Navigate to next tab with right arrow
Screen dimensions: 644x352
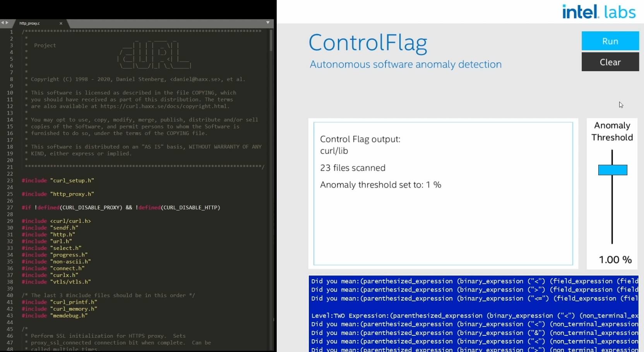[7, 23]
